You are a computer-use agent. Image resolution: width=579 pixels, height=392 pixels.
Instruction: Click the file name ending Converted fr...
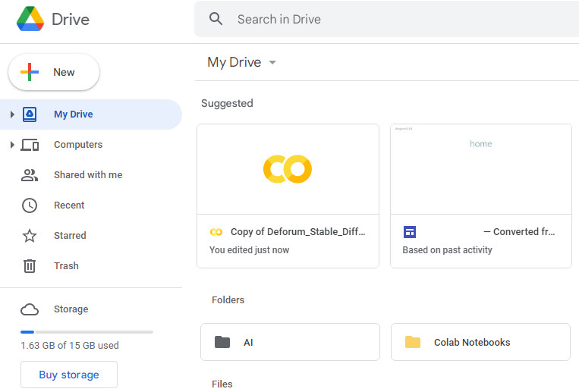pos(519,232)
